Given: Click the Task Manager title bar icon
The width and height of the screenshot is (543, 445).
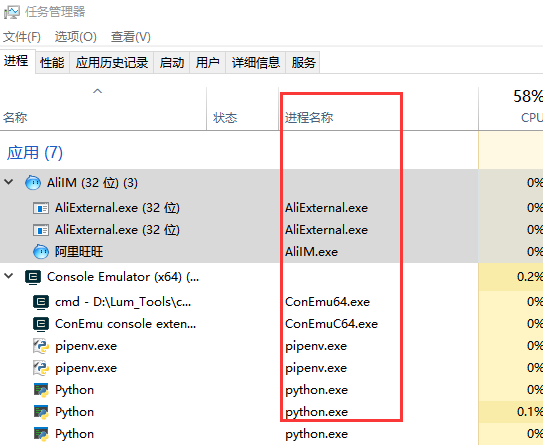Looking at the screenshot, I should click(x=11, y=12).
